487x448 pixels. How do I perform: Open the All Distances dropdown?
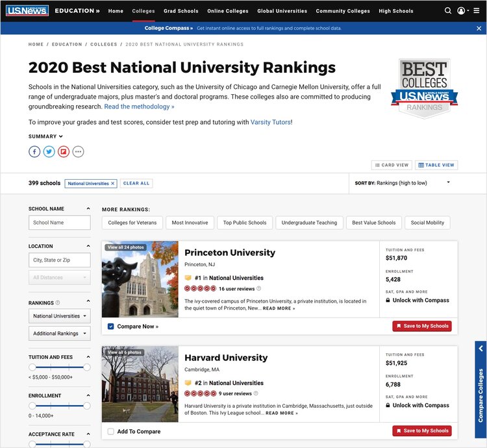tap(60, 277)
